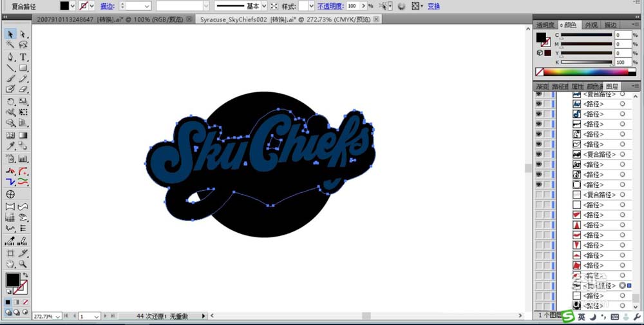This screenshot has width=644, height=325.
Task: Set paint to None button in toolbox
Action: coord(25,302)
